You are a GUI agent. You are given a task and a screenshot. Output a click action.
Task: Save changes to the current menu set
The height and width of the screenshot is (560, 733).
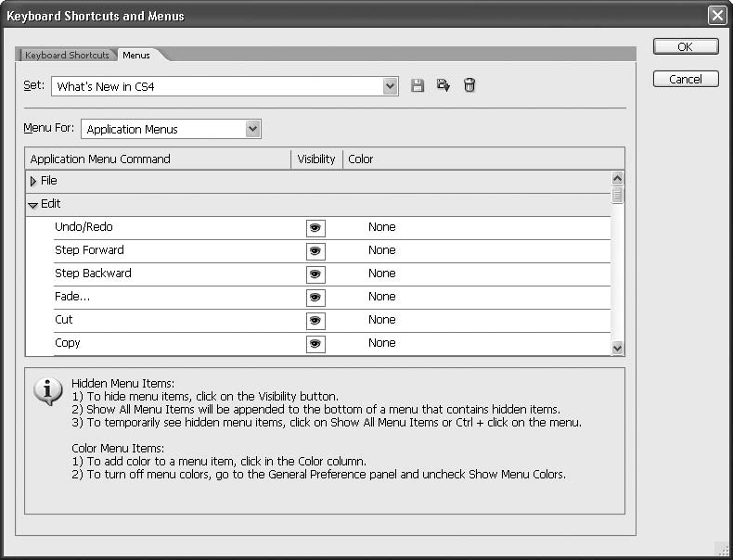(x=418, y=86)
